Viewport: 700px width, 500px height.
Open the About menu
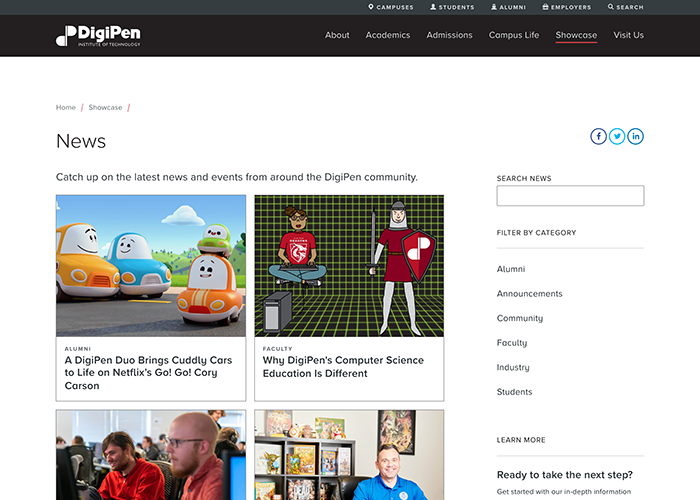337,35
